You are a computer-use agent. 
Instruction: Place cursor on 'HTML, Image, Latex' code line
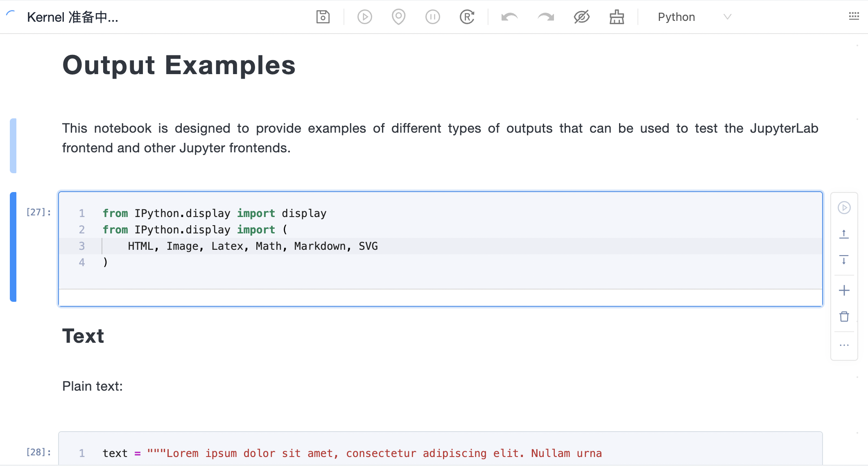(253, 246)
